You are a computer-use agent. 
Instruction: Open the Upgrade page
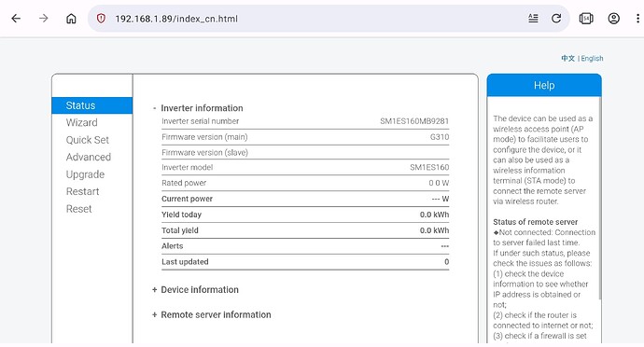click(x=85, y=174)
